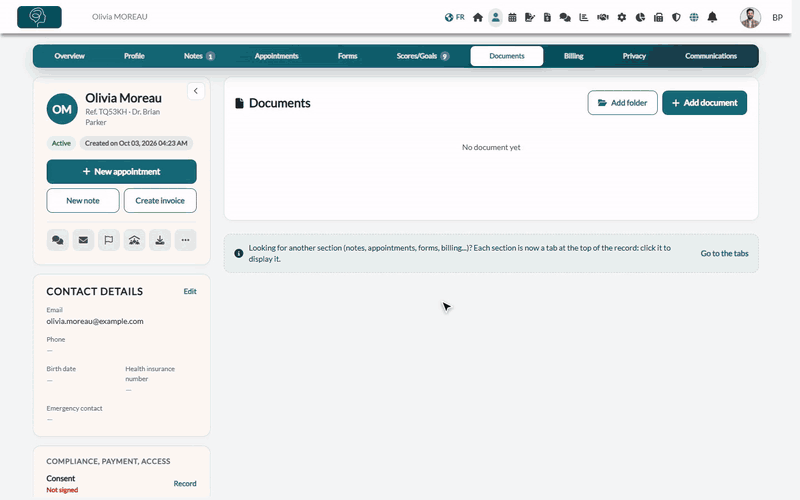Open the invoice document icon in top bar

point(547,17)
